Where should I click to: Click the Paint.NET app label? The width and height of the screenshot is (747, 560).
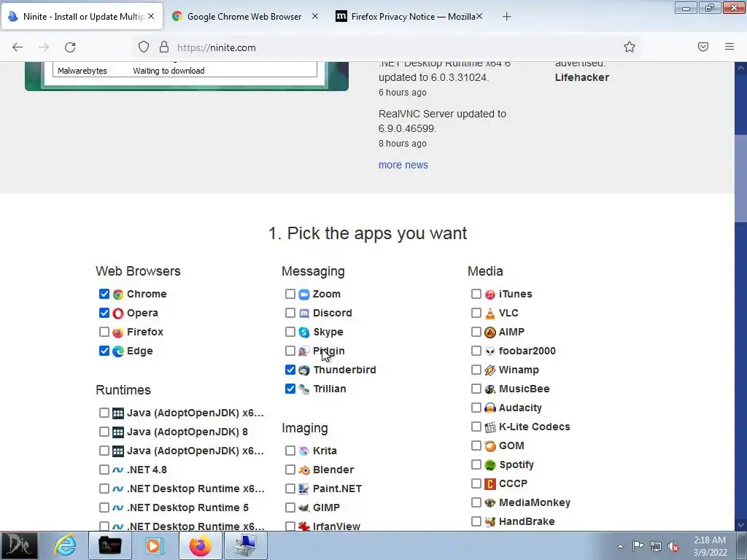pyautogui.click(x=337, y=489)
